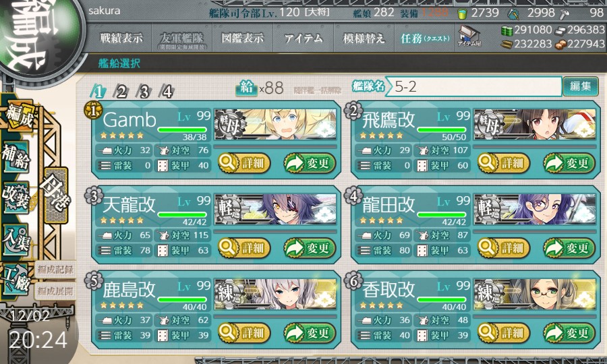
Task: Click 天龍改 ship portrait banner
Action: pos(276,209)
